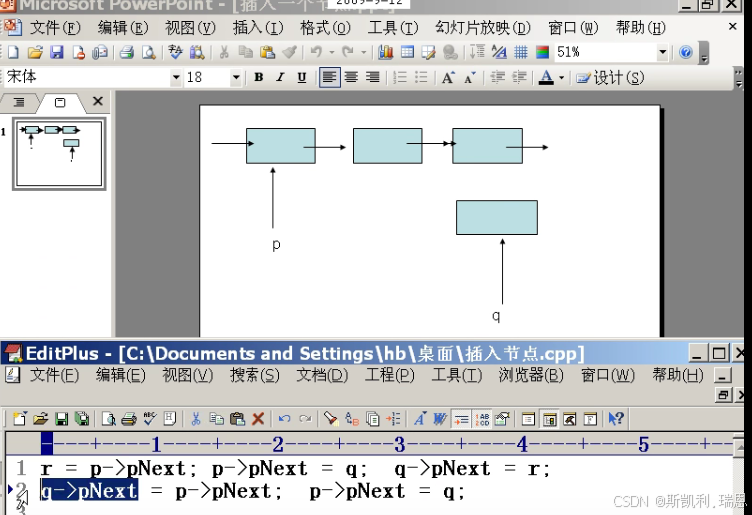Open EditPlus 工程(P) menu
The image size is (752, 515).
pyautogui.click(x=389, y=375)
